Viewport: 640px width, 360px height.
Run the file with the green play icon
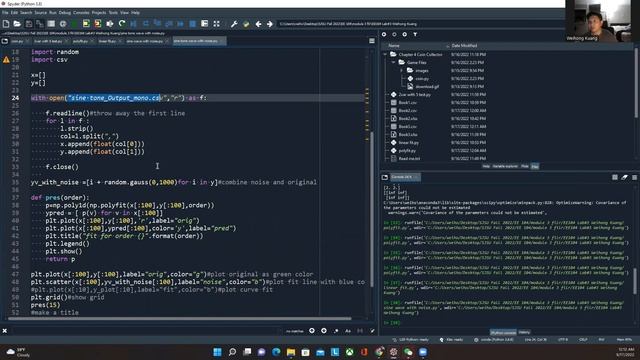[x=74, y=24]
